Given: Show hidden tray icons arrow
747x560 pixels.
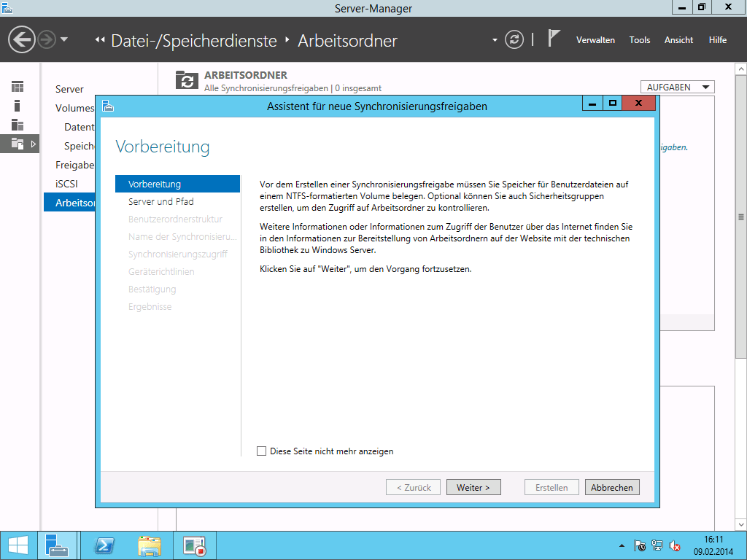Looking at the screenshot, I should (622, 545).
